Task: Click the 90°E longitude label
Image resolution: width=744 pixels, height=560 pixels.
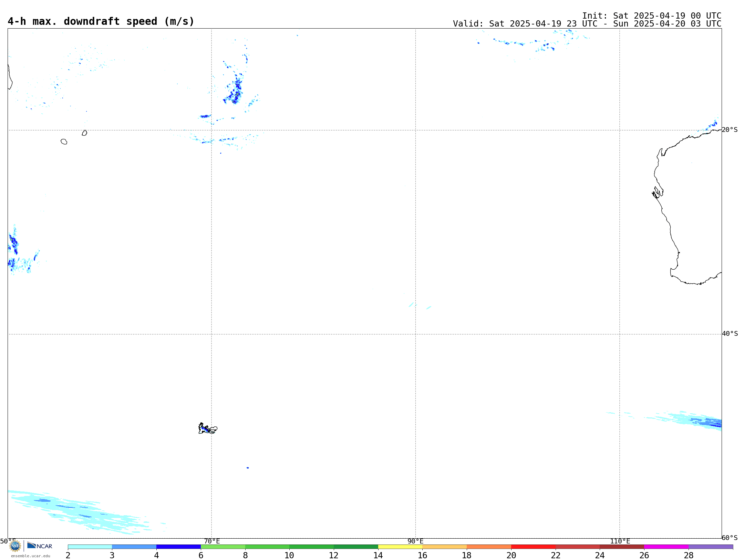Action: [x=415, y=541]
